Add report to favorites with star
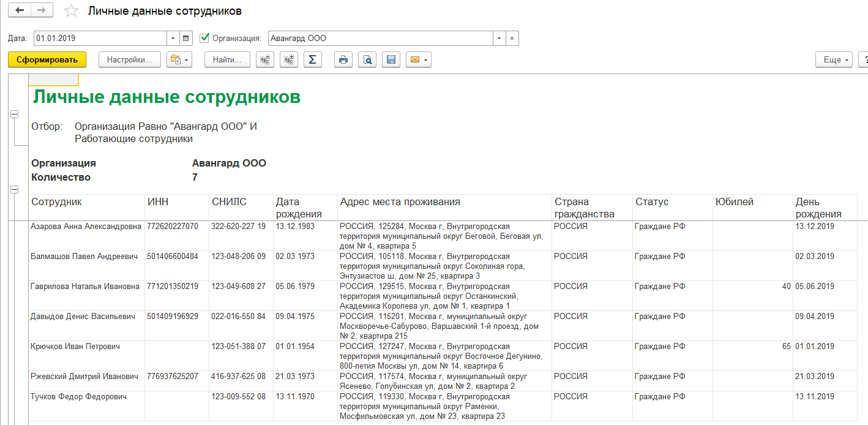Screen dimensions: 868x425 click(x=71, y=11)
